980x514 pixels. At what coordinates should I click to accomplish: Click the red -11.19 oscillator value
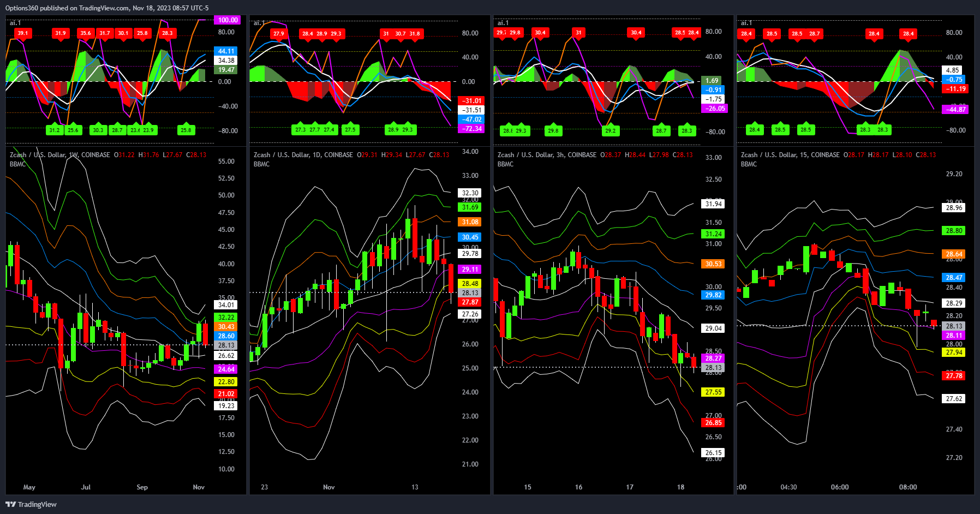pos(956,89)
